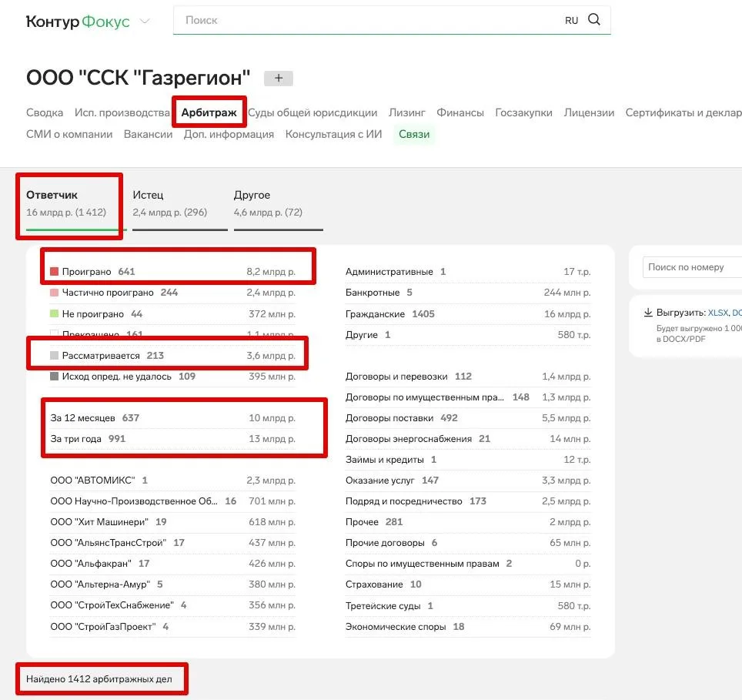
Task: Open the Арбитраж tab
Action: 209,112
